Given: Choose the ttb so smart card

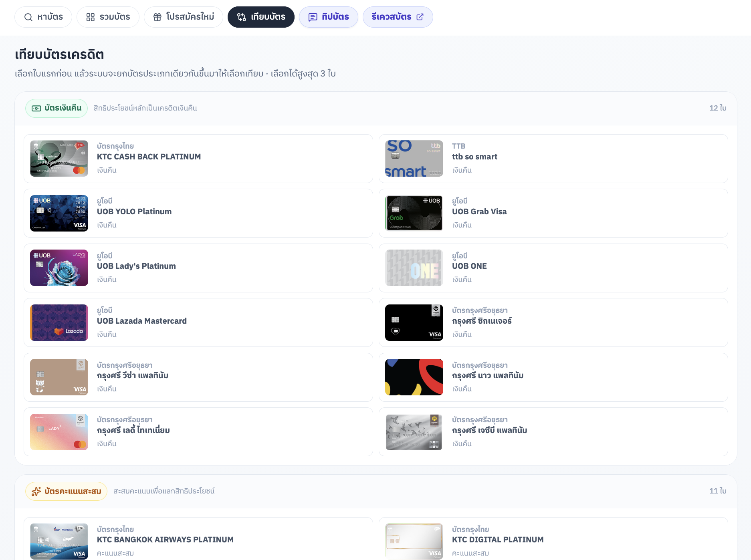Looking at the screenshot, I should (553, 159).
